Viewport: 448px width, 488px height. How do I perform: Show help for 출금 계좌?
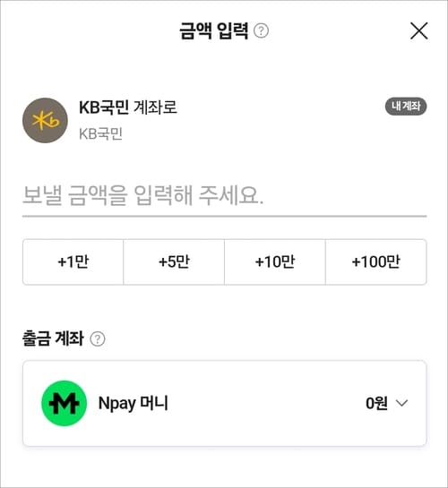coord(98,338)
